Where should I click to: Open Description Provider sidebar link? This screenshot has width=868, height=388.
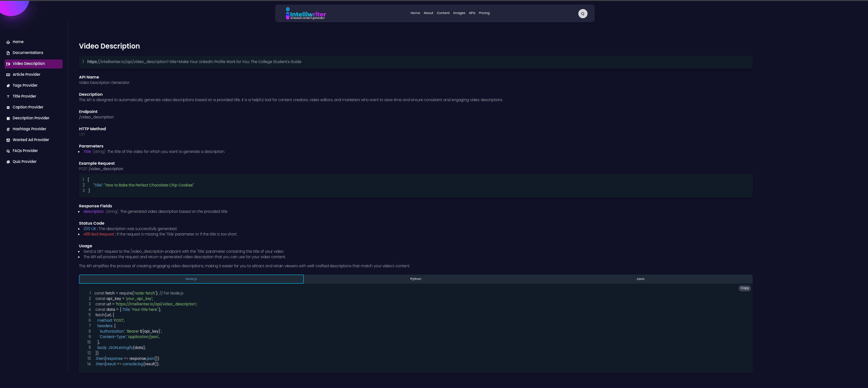pyautogui.click(x=31, y=118)
